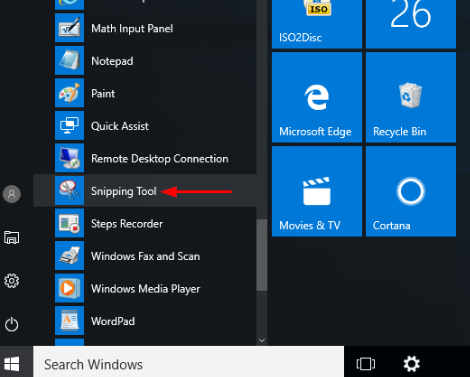Open Settings gear in left rail
470x377 pixels.
click(12, 281)
